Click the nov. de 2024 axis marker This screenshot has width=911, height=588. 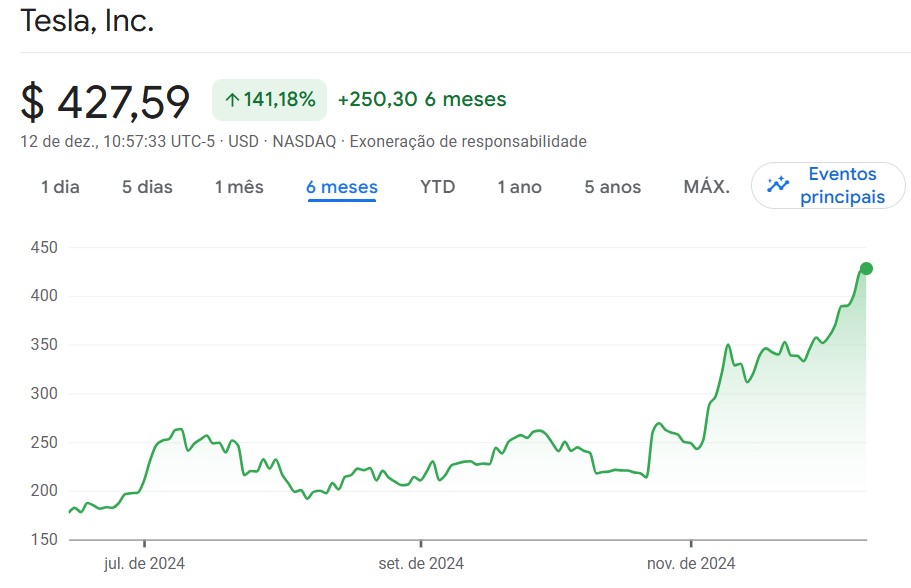pos(691,563)
